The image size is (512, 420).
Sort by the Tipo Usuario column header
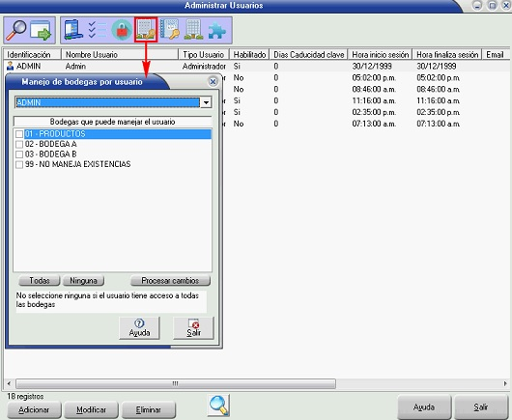point(204,54)
